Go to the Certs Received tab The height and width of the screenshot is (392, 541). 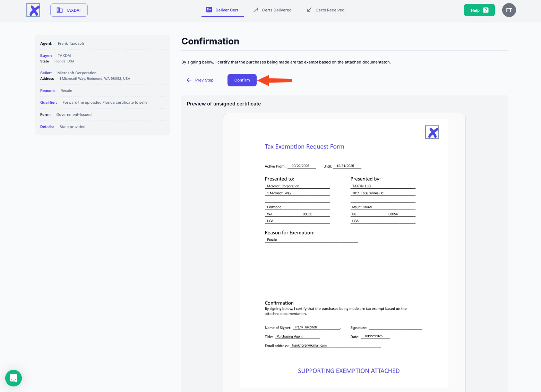click(330, 10)
